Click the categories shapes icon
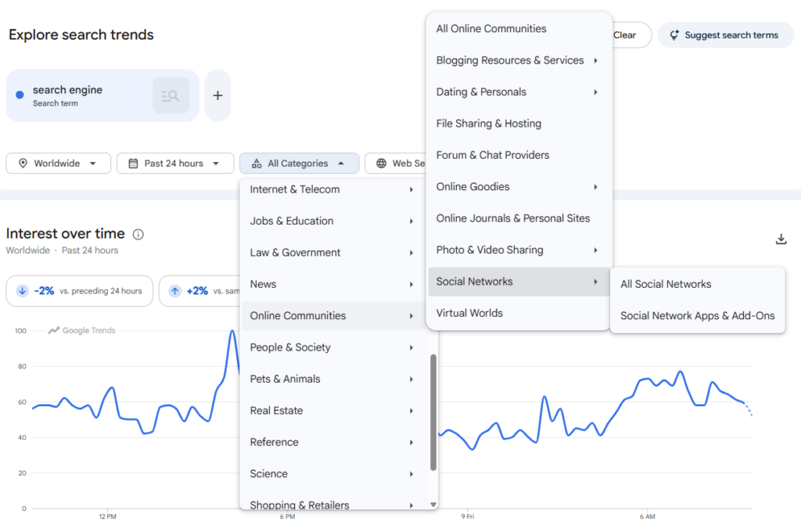 point(257,164)
